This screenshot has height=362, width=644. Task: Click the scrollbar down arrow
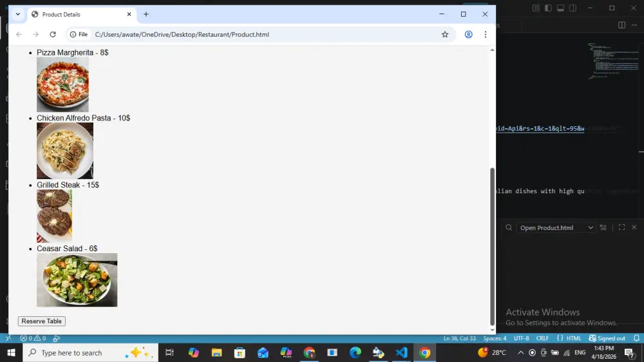tap(492, 330)
